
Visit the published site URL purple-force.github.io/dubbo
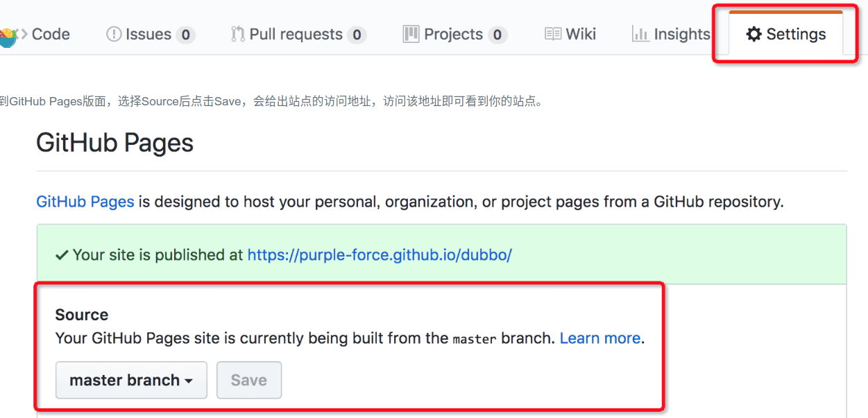coord(380,254)
